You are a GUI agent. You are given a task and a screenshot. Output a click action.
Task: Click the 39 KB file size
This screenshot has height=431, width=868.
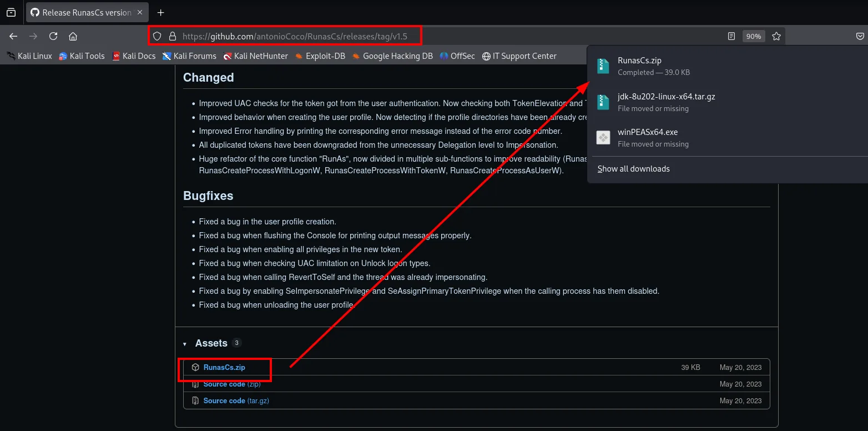(690, 368)
